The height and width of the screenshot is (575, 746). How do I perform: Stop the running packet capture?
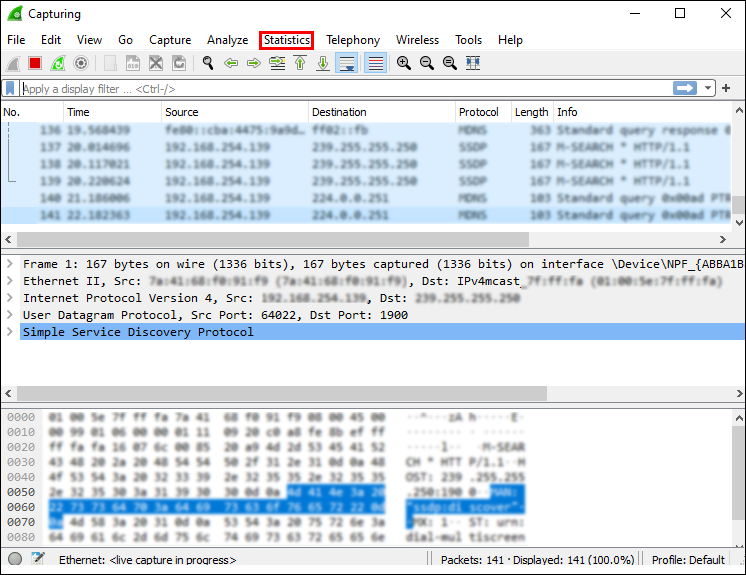point(35,63)
